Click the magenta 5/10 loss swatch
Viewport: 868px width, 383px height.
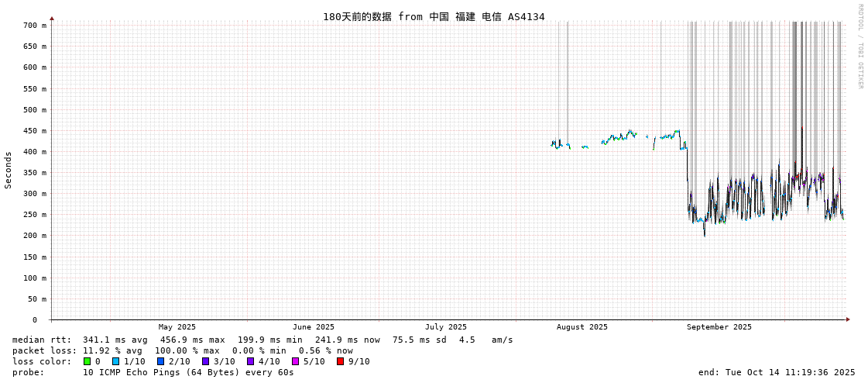[295, 361]
